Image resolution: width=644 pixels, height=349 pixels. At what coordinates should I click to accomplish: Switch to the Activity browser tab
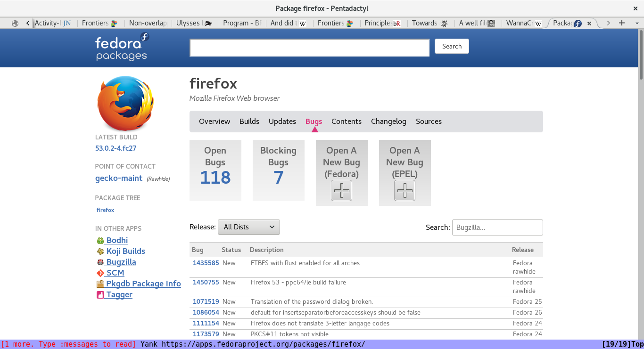tap(53, 23)
